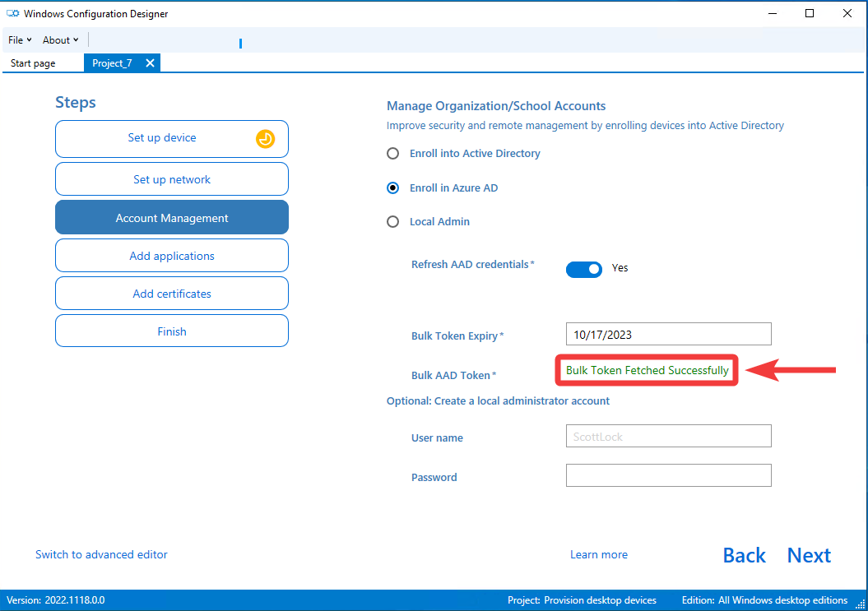Turn off the Refresh AAD credentials toggle
The image size is (868, 611).
click(584, 269)
